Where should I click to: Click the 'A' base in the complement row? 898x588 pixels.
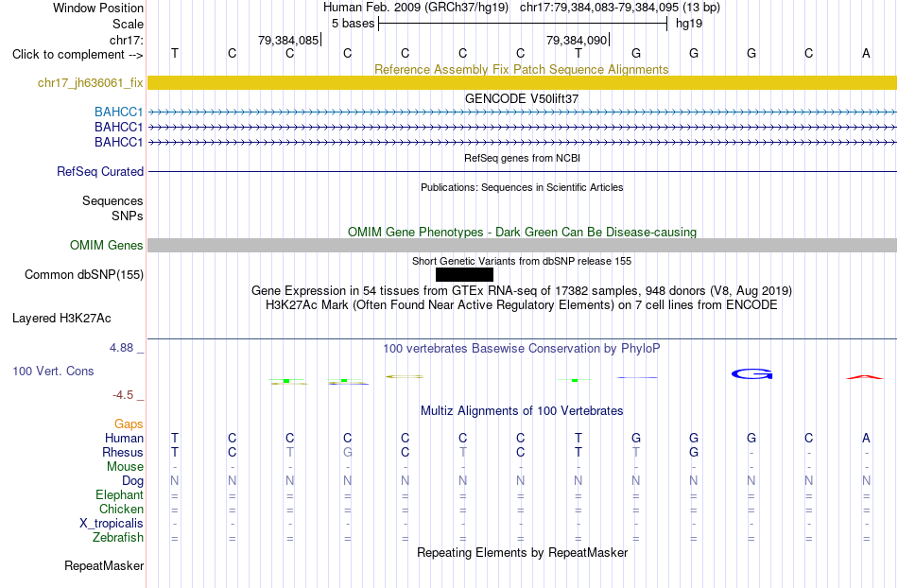pos(866,53)
